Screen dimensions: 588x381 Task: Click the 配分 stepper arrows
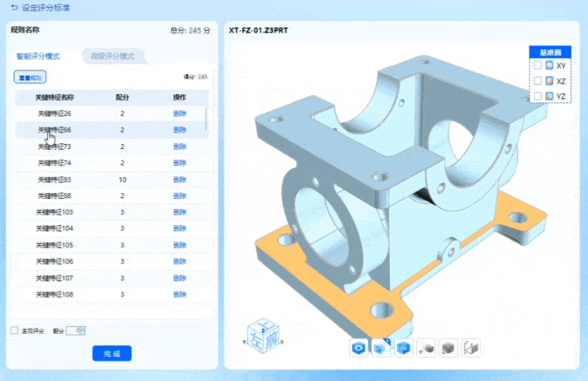(x=83, y=331)
